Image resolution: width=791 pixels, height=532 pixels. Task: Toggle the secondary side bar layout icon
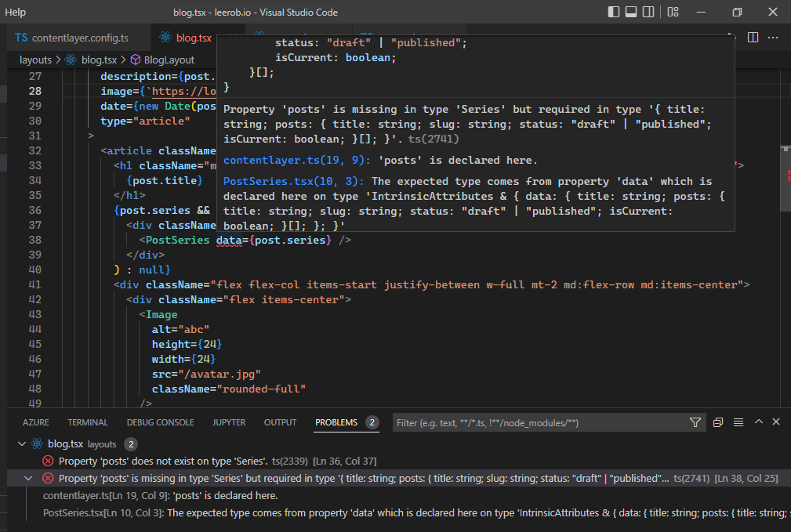[x=648, y=12]
